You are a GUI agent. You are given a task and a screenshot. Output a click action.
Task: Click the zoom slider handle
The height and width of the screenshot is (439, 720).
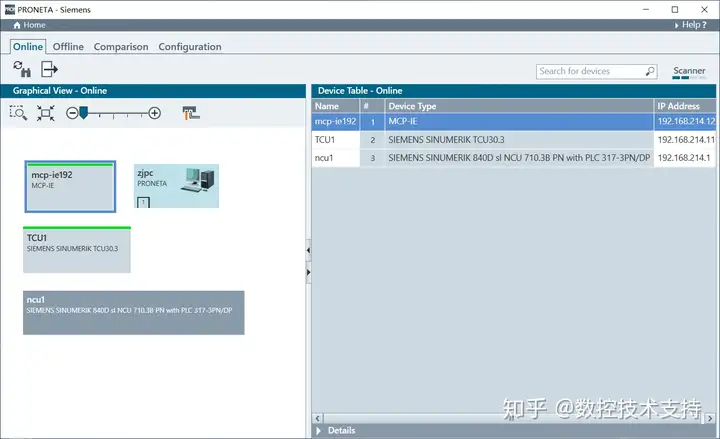(x=84, y=113)
